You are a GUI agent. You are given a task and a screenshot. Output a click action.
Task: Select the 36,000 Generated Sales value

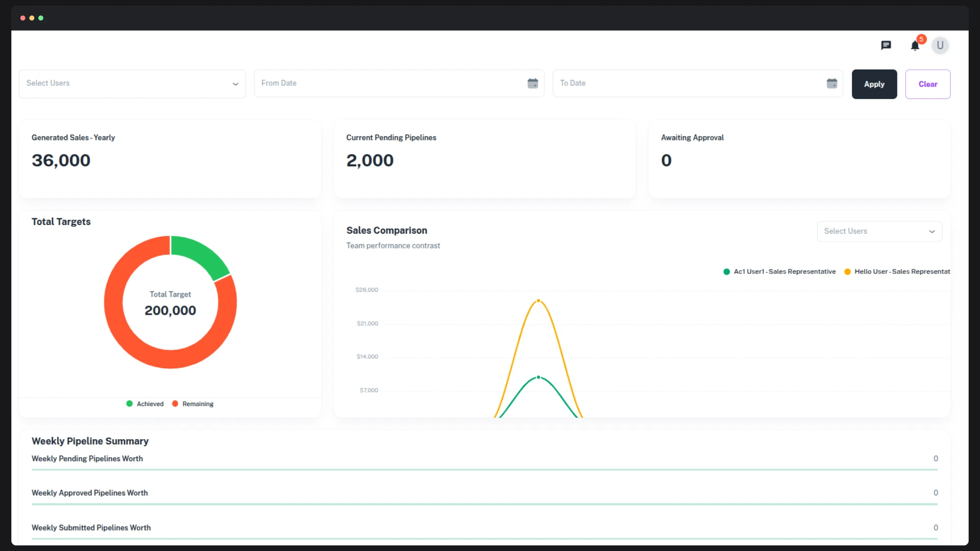point(61,160)
